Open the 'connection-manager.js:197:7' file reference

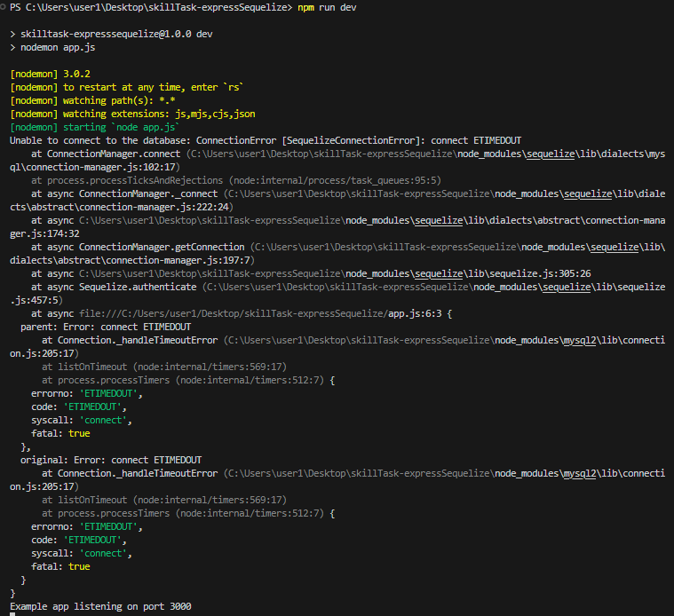coord(178,260)
